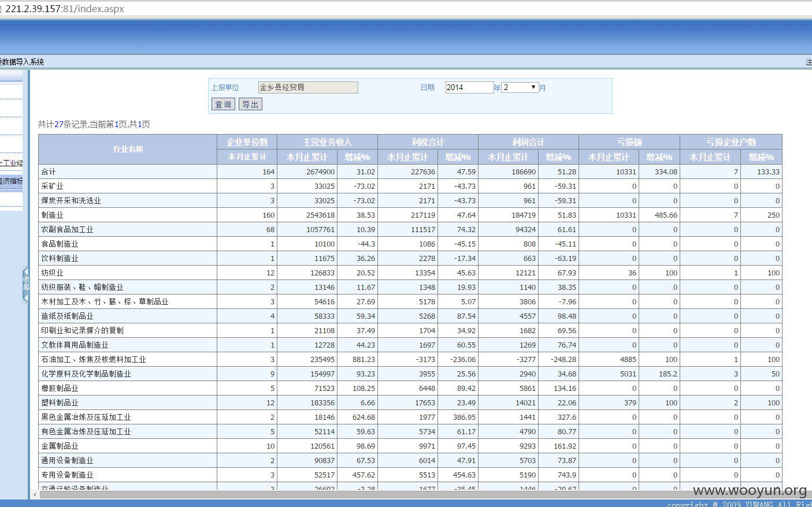Select the 金属制品业 row name
The height and width of the screenshot is (507, 812).
(x=60, y=446)
